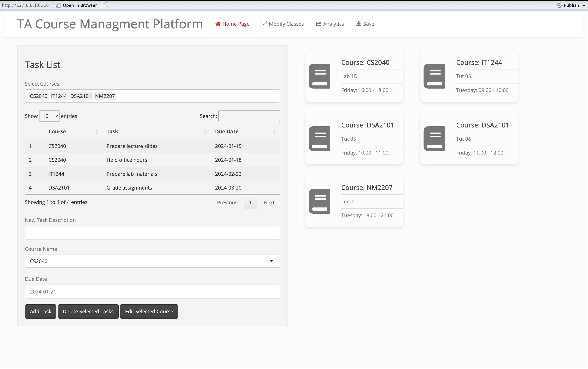The height and width of the screenshot is (369, 588).
Task: Select row 2, Hold office hours task
Action: (127, 160)
